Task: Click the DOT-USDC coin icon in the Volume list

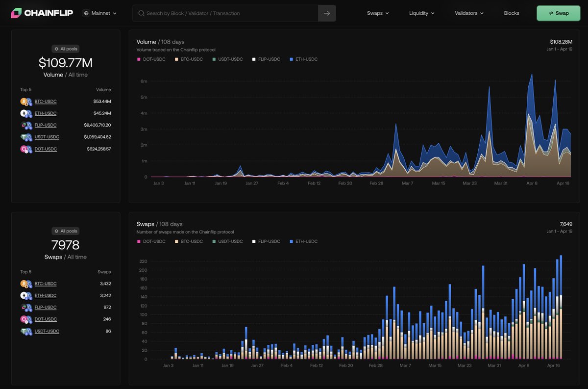Action: 26,149
